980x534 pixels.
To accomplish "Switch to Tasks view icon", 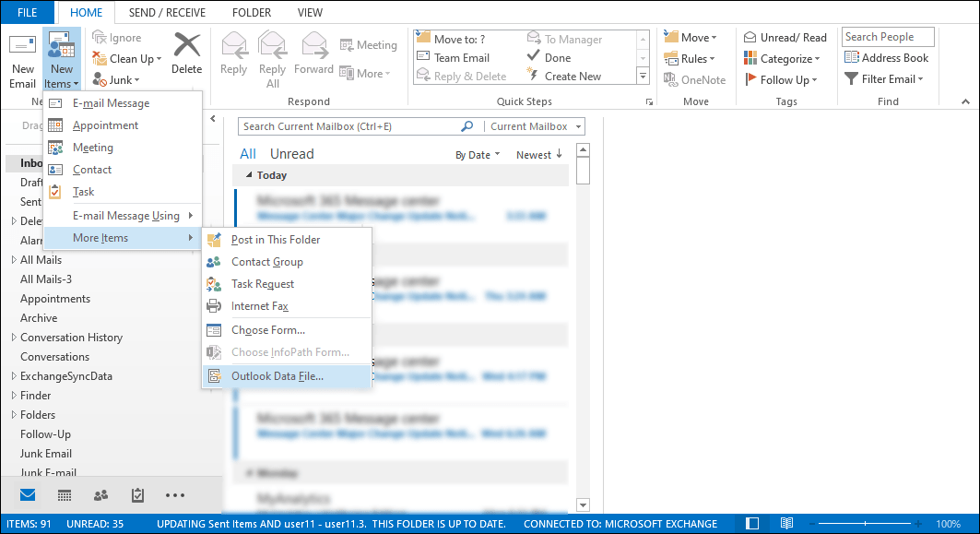I will (x=137, y=495).
